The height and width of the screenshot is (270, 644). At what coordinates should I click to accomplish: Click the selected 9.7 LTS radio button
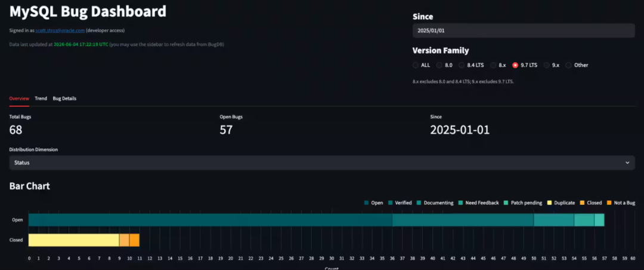click(515, 65)
